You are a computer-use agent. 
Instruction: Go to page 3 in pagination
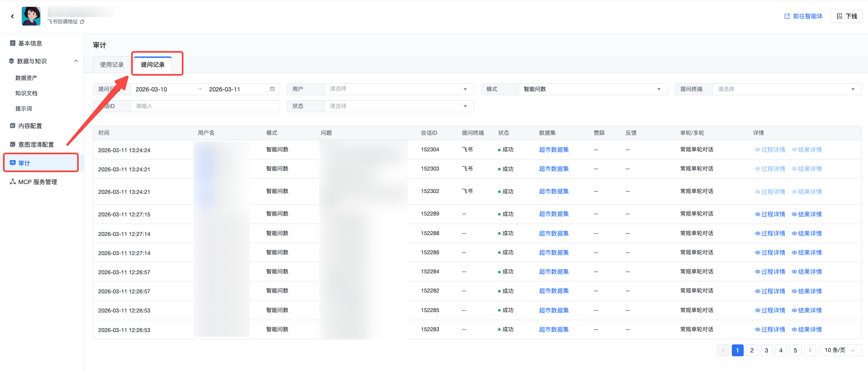pyautogui.click(x=766, y=350)
